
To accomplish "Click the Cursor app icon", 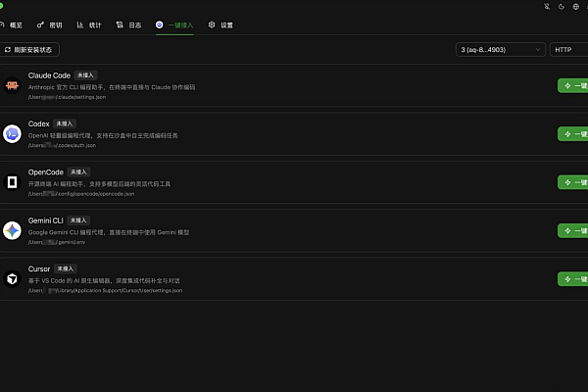I will coord(12,279).
